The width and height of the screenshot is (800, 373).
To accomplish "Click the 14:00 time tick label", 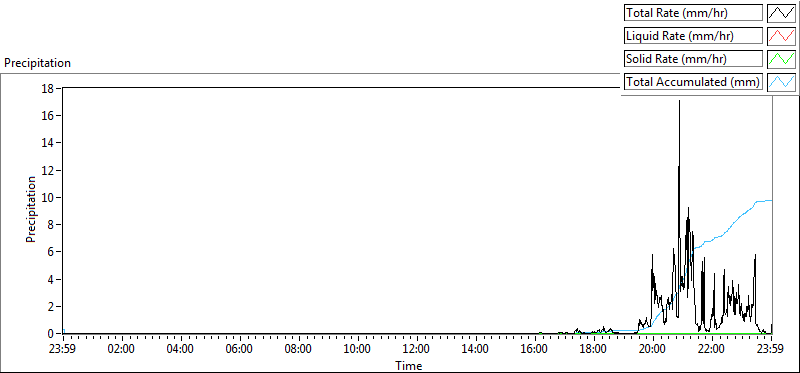I will (476, 350).
